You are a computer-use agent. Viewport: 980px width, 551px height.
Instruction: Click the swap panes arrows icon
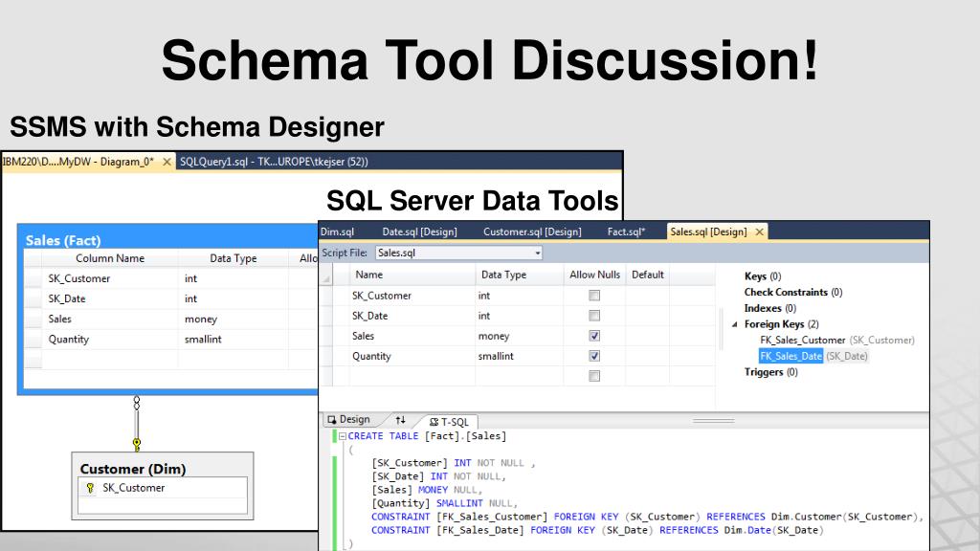point(400,420)
